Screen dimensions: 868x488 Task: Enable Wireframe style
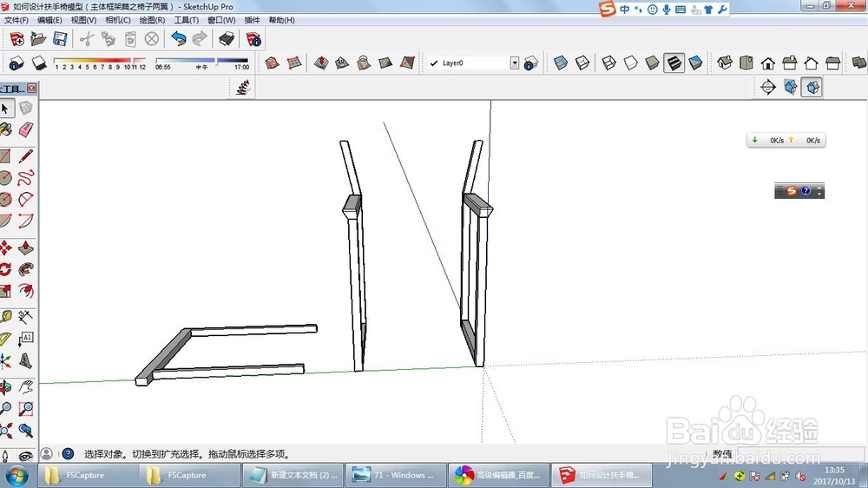(x=609, y=63)
